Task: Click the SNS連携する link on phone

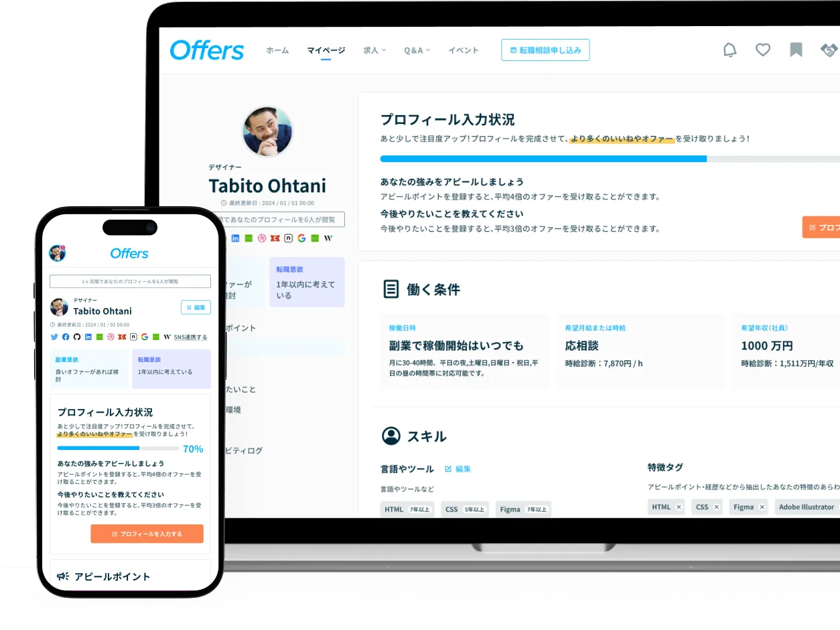Action: (190, 337)
